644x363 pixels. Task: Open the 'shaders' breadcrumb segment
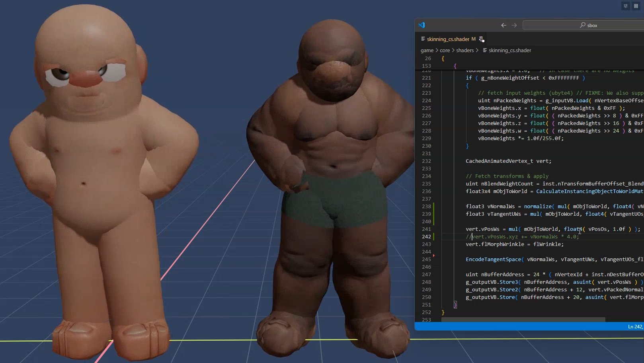[465, 50]
